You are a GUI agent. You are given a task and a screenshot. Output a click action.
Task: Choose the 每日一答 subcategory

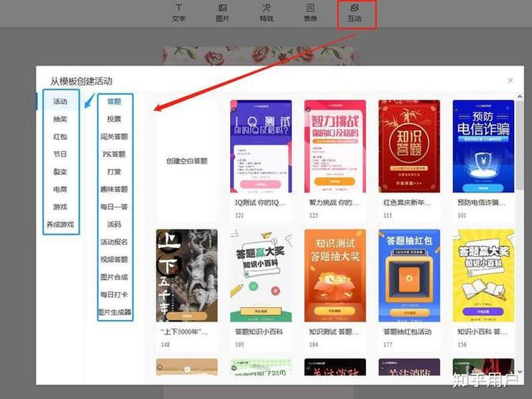pos(114,207)
